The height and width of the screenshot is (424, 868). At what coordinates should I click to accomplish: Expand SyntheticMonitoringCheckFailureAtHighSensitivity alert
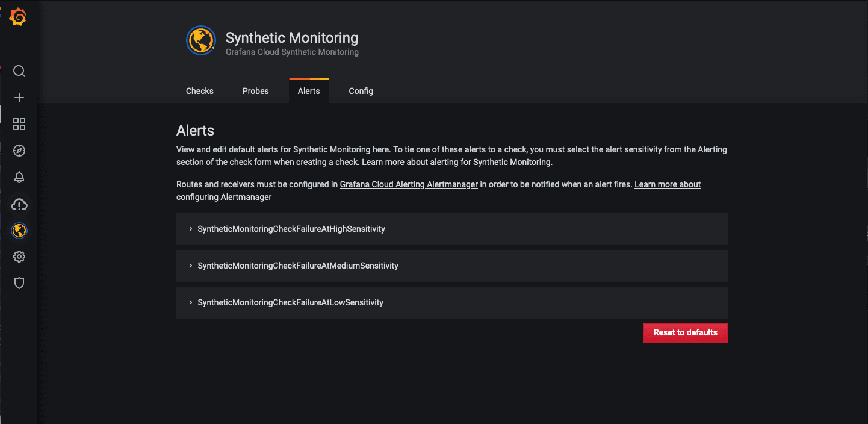tap(291, 229)
